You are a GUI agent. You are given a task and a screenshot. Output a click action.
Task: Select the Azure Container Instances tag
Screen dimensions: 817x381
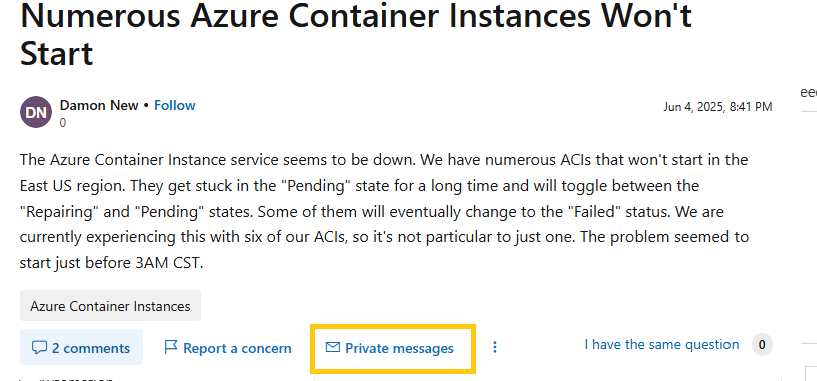tap(110, 305)
